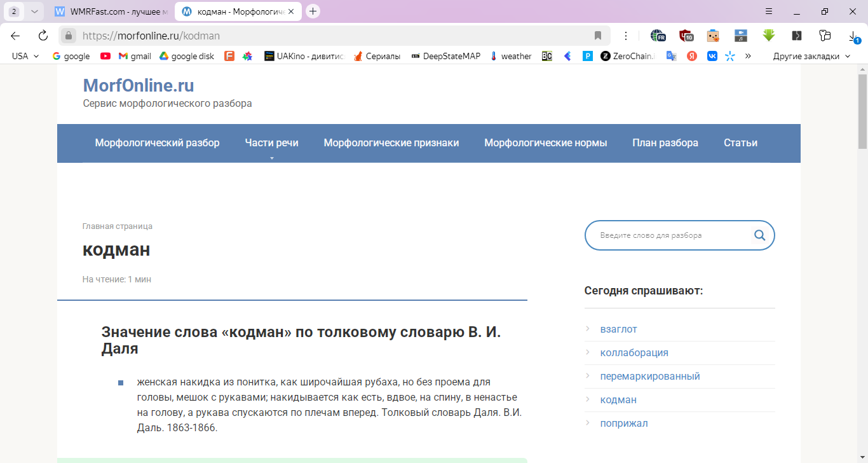Go to Главная страница breadcrumb
Viewport: 868px width, 463px height.
118,226
